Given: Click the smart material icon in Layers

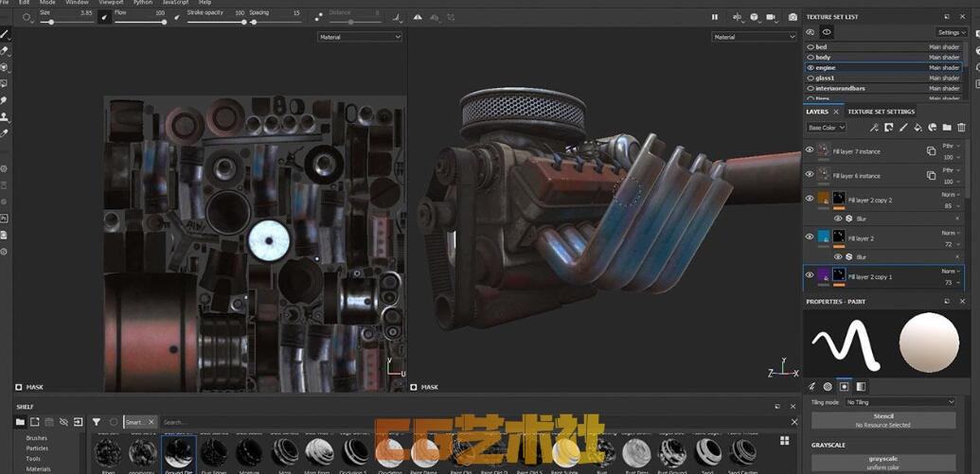Looking at the screenshot, I should point(932,128).
